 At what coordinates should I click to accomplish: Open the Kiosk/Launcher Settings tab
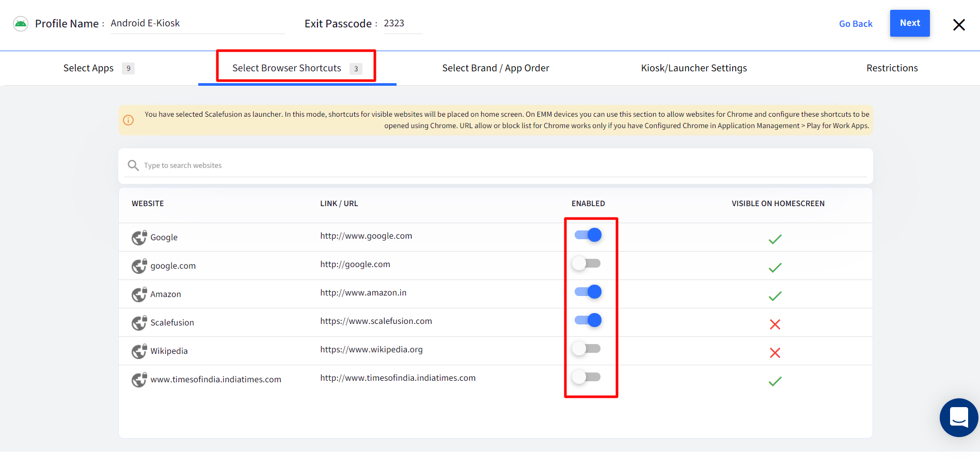[x=694, y=68]
